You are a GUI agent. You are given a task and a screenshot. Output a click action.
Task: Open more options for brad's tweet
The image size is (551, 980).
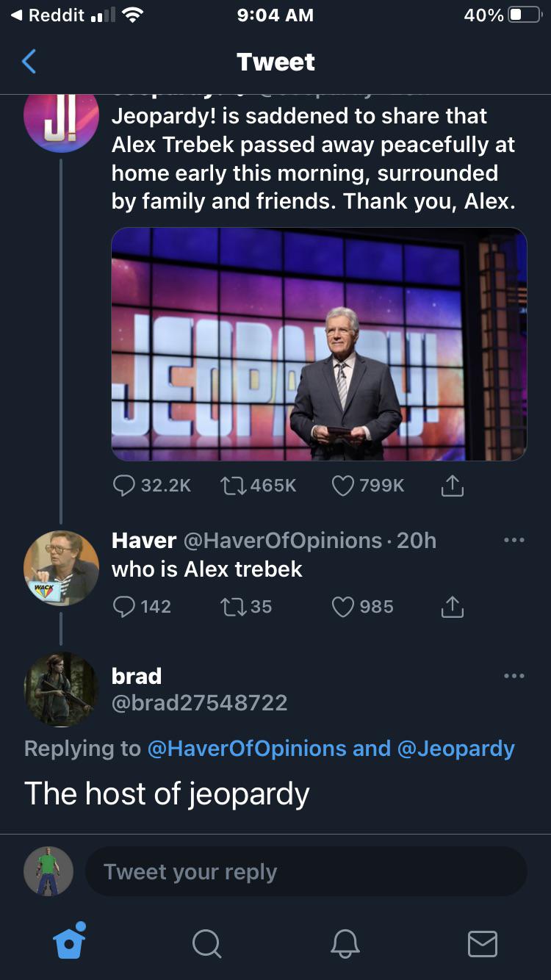pyautogui.click(x=514, y=676)
